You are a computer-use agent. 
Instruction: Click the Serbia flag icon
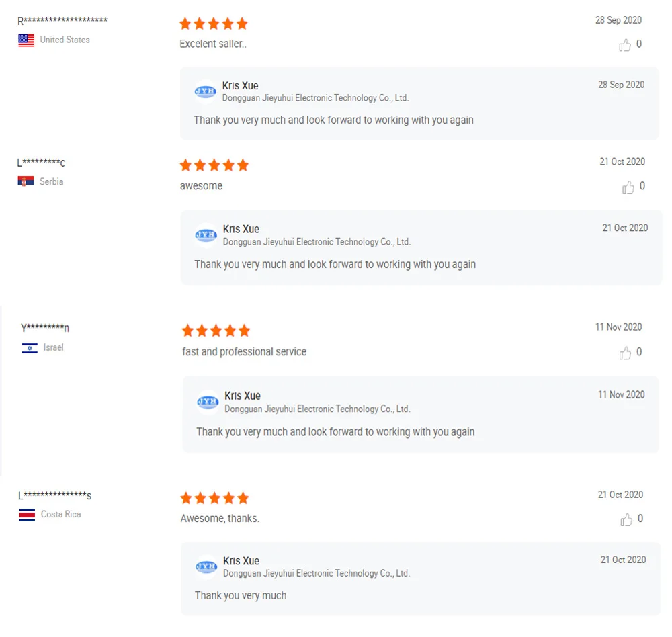click(26, 181)
